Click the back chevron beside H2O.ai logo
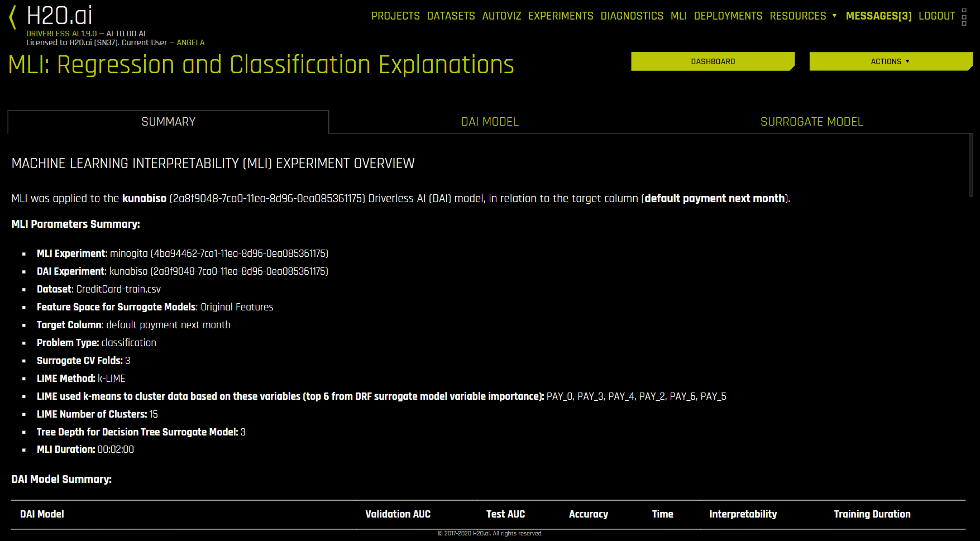This screenshot has height=541, width=980. click(x=12, y=17)
